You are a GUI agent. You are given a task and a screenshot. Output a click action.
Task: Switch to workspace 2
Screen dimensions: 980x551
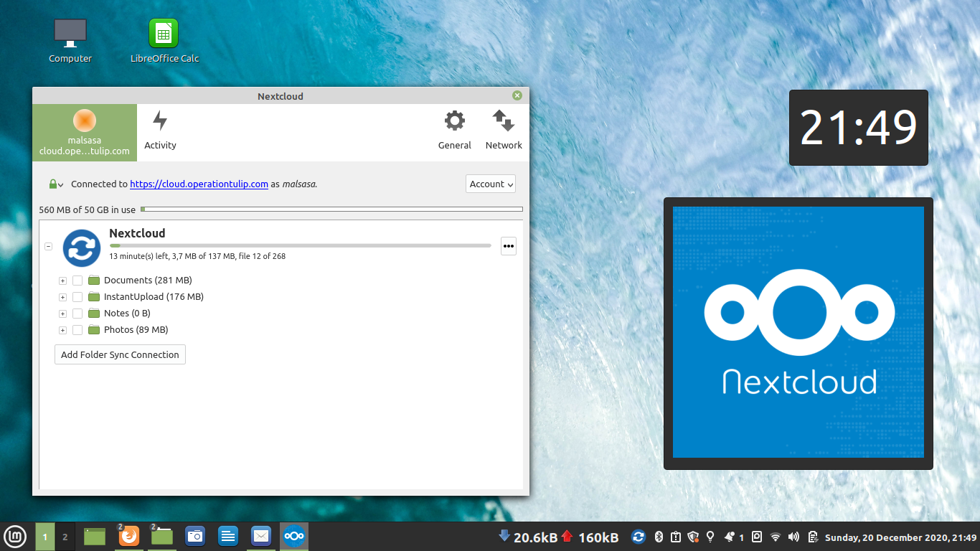point(65,537)
